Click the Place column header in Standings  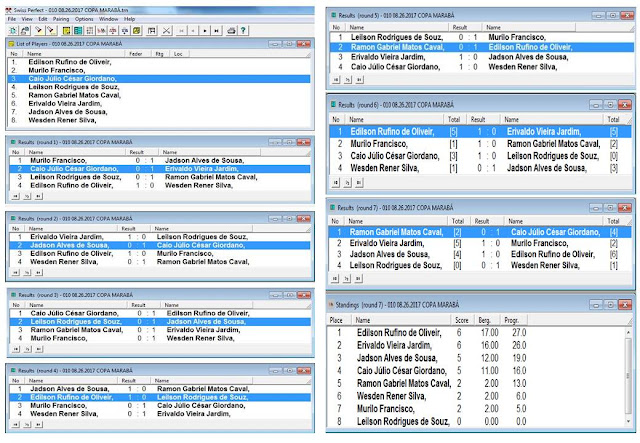coord(338,320)
